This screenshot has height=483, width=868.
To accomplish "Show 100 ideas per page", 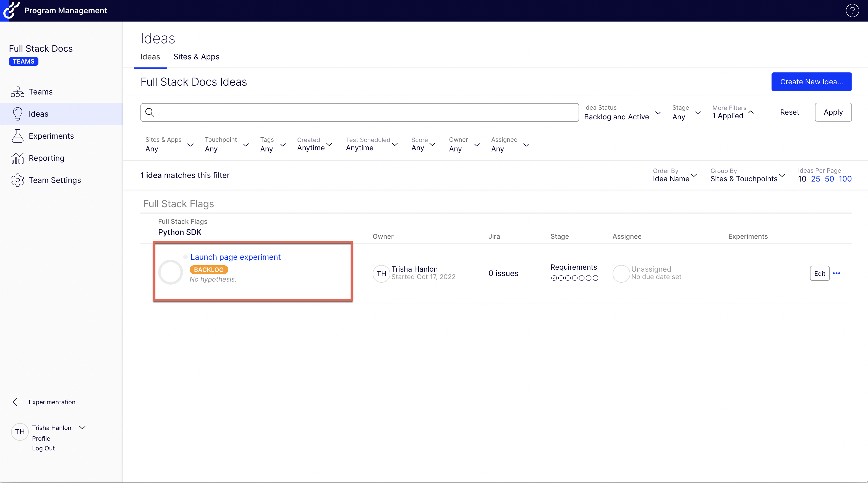I will click(845, 179).
